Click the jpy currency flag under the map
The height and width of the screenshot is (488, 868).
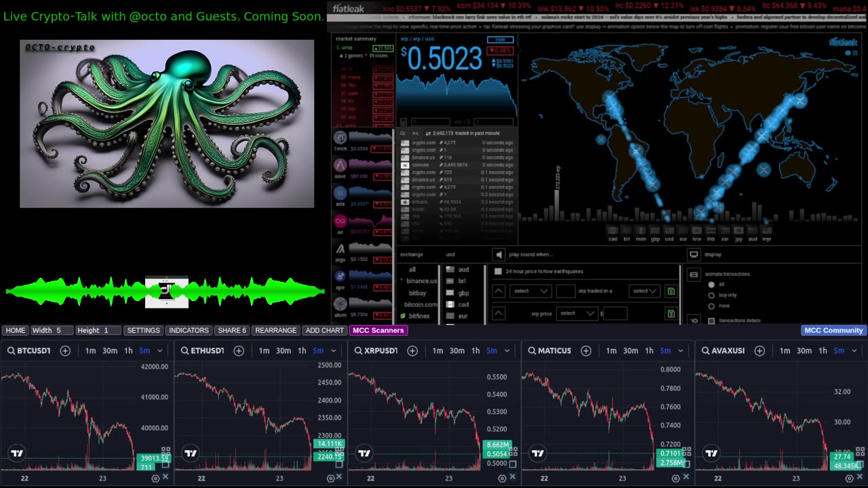(x=739, y=230)
